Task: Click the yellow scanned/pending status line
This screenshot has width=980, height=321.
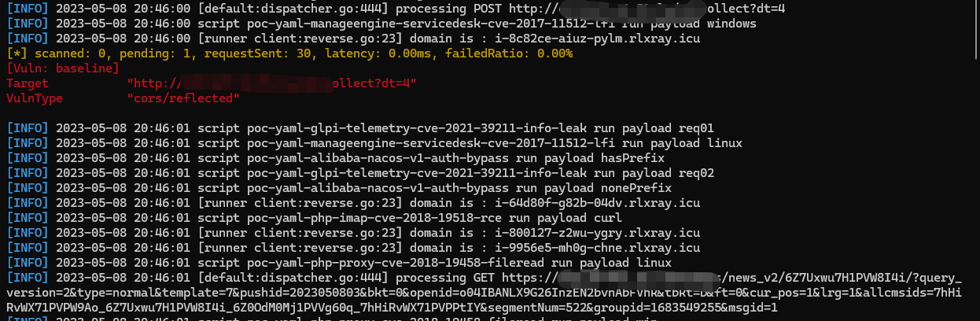Action: pos(289,53)
